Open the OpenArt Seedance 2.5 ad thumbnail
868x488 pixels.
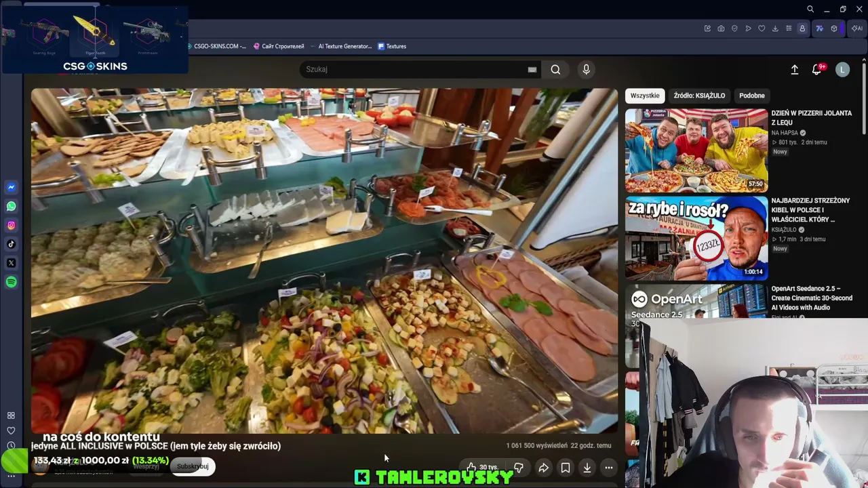696,302
